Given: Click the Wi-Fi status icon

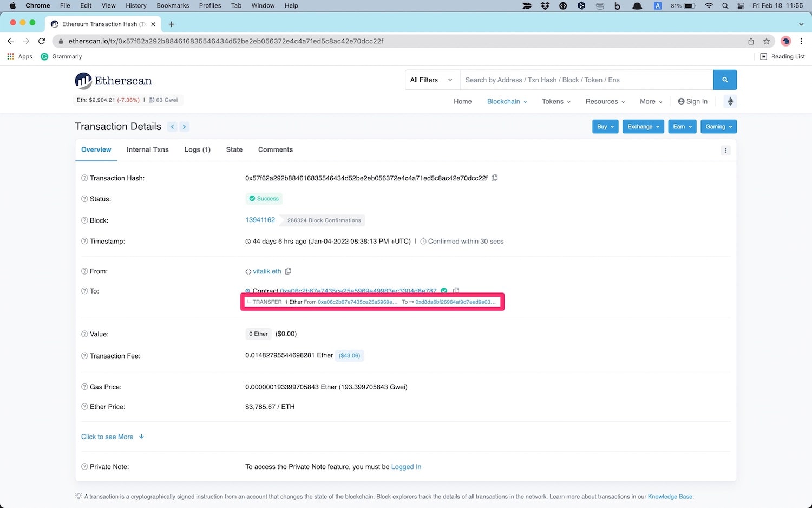Looking at the screenshot, I should pos(709,5).
